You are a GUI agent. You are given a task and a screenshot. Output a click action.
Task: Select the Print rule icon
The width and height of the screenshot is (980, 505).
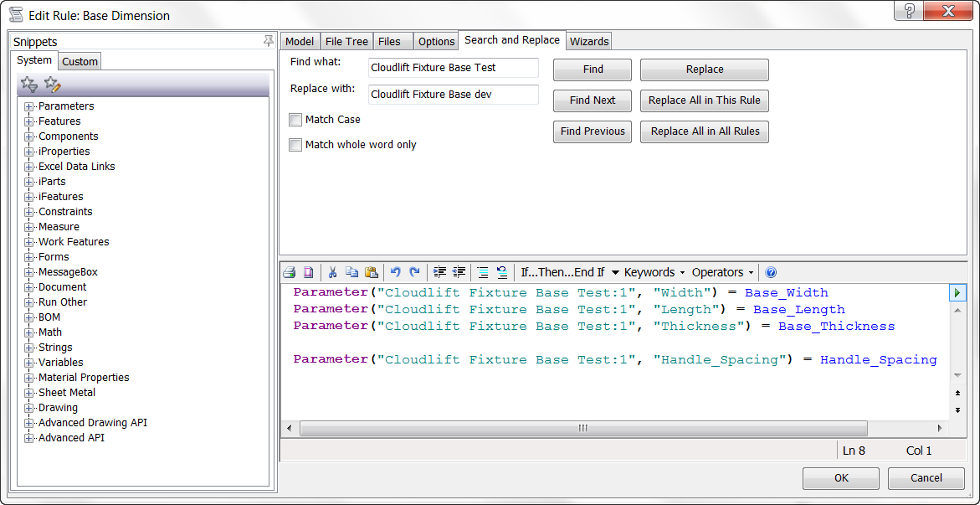click(x=291, y=272)
